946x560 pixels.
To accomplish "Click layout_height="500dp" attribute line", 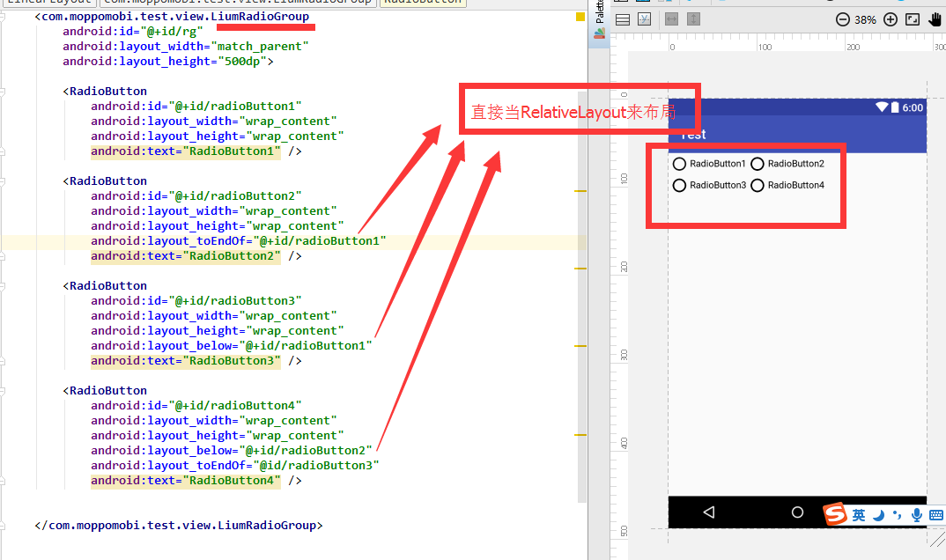I will (x=168, y=62).
